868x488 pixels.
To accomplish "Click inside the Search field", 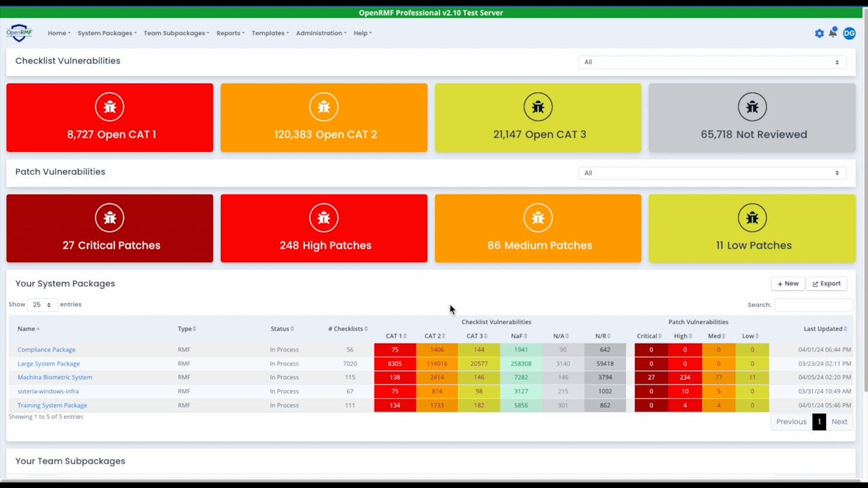I will (813, 304).
